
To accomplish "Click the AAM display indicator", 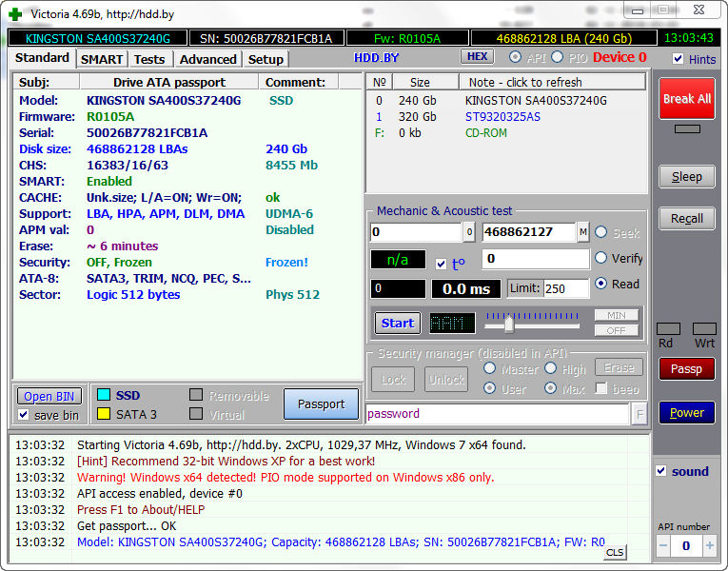I will pos(452,324).
